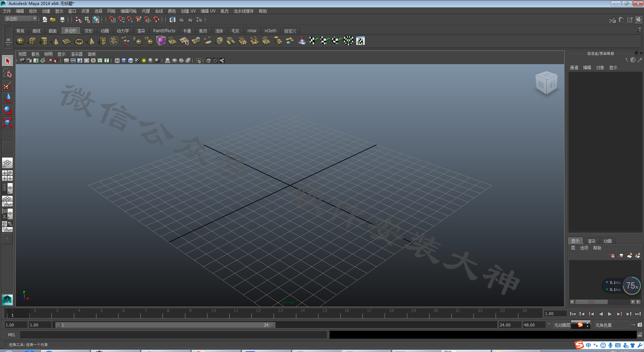Create a polygon cube from shelf
Viewport: 644px width, 352px height.
click(x=32, y=41)
